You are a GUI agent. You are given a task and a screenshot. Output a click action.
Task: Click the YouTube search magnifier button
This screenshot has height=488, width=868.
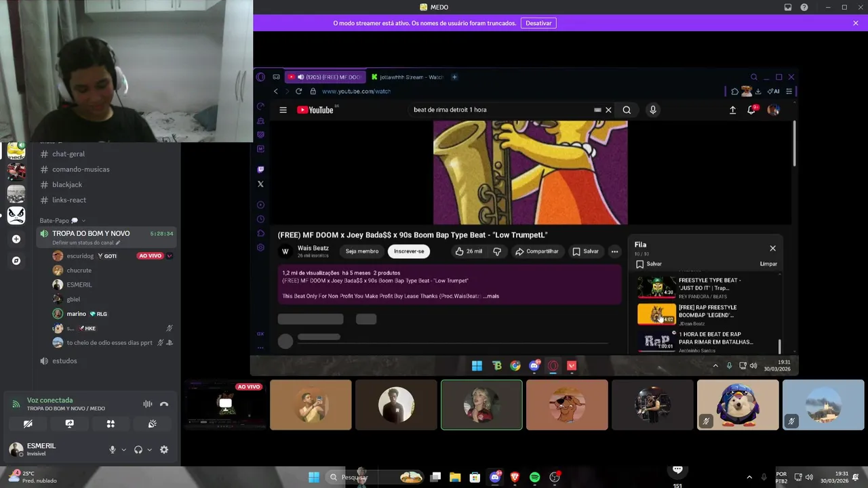(x=627, y=110)
